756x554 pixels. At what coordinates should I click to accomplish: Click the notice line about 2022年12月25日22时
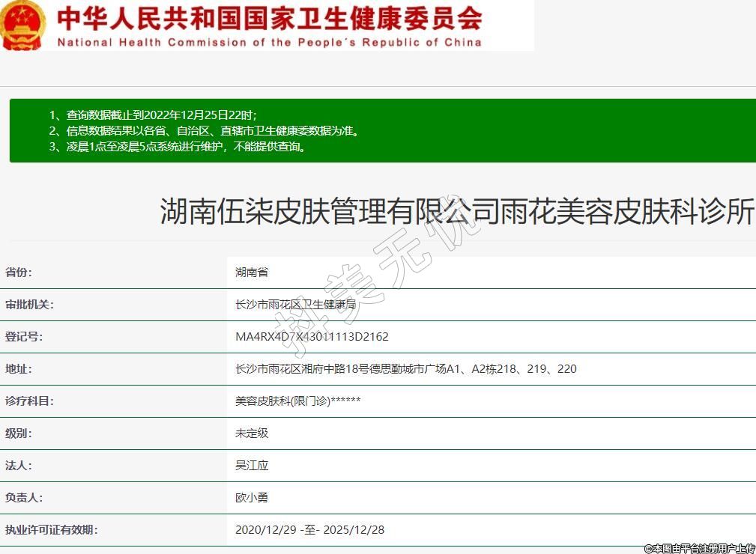point(153,115)
